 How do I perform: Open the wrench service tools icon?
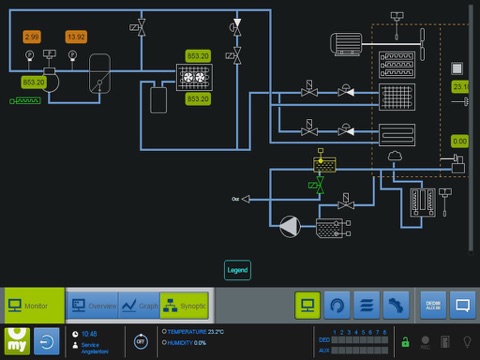point(396,305)
